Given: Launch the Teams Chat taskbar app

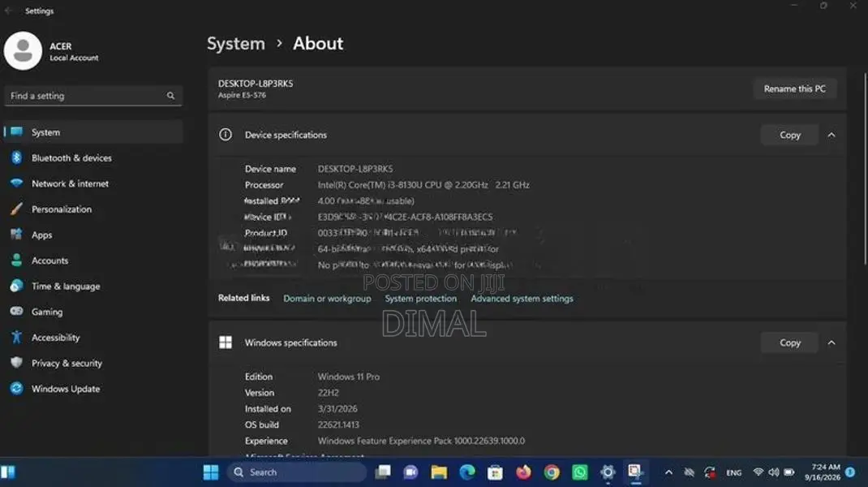Looking at the screenshot, I should (410, 472).
